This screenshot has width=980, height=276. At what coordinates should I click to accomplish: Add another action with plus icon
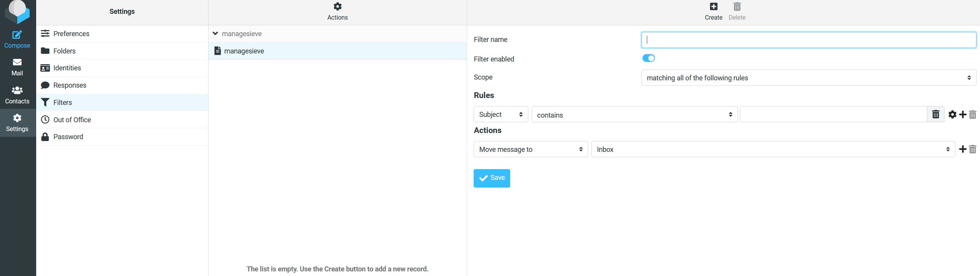[x=963, y=150]
